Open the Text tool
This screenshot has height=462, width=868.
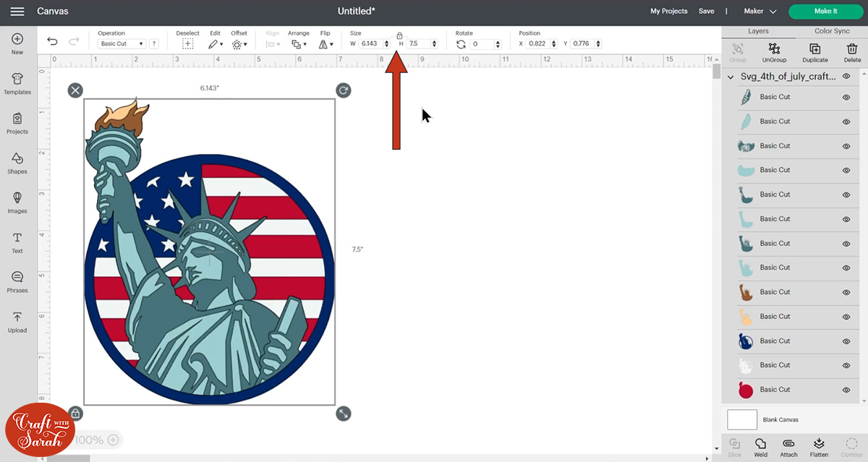click(x=17, y=244)
